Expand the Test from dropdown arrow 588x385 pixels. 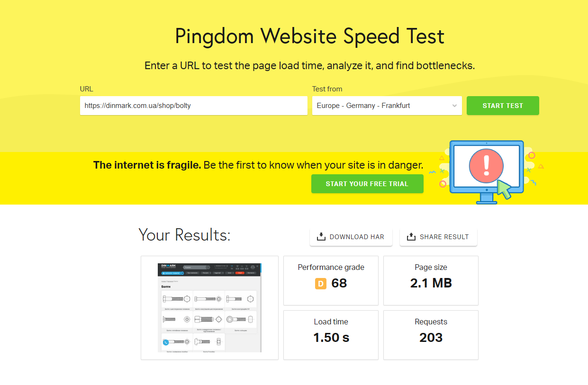pos(454,106)
